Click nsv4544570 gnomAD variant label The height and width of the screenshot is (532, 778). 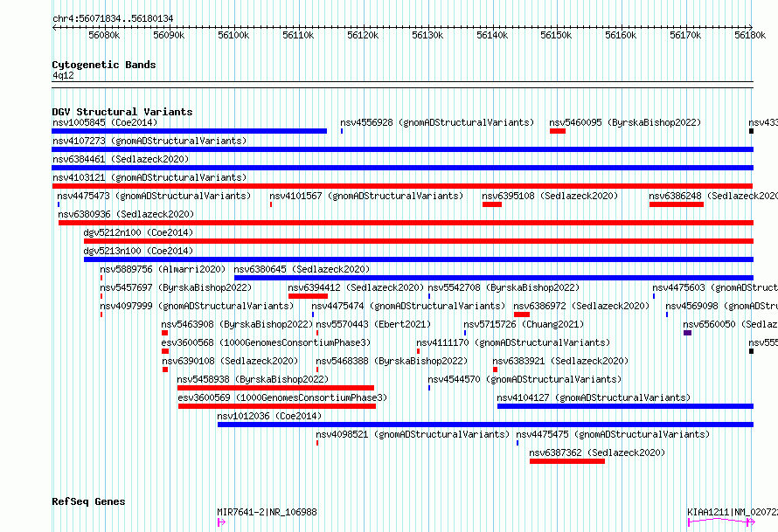pos(524,379)
